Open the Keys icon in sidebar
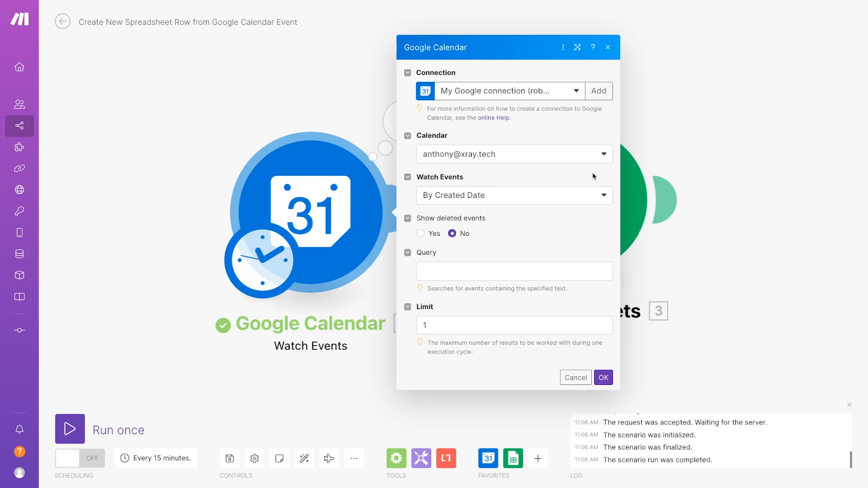This screenshot has width=868, height=488. (x=20, y=211)
